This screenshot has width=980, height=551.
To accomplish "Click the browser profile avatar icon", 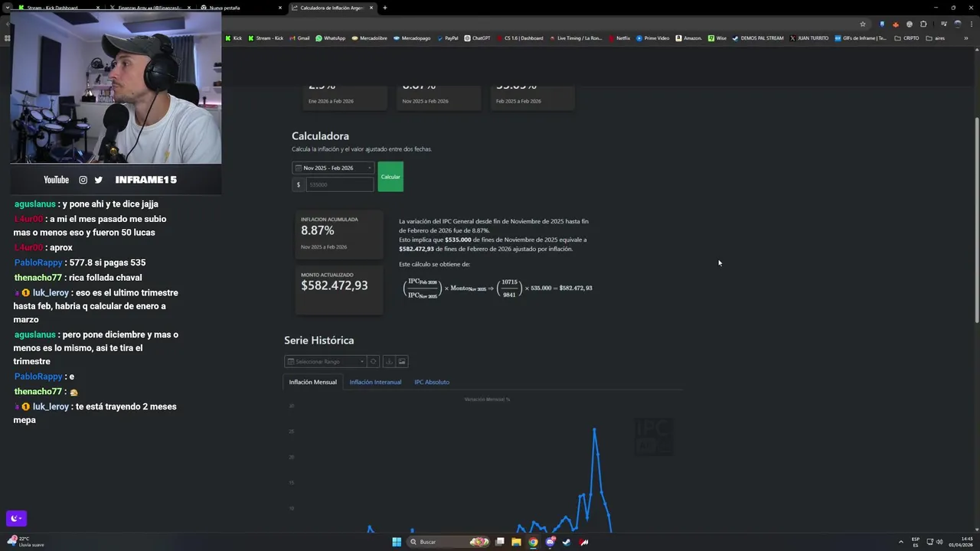I will 957,24.
